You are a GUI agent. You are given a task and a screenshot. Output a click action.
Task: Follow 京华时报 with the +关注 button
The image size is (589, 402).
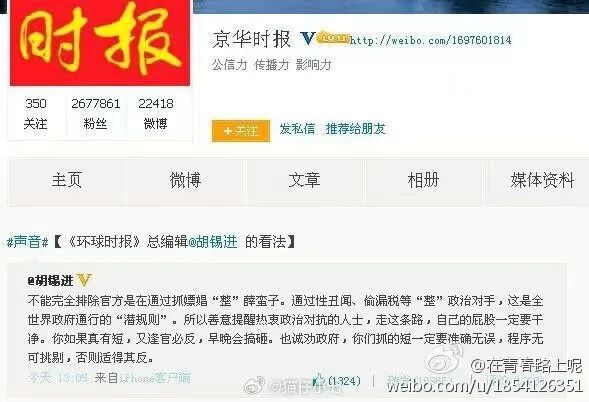(x=241, y=131)
